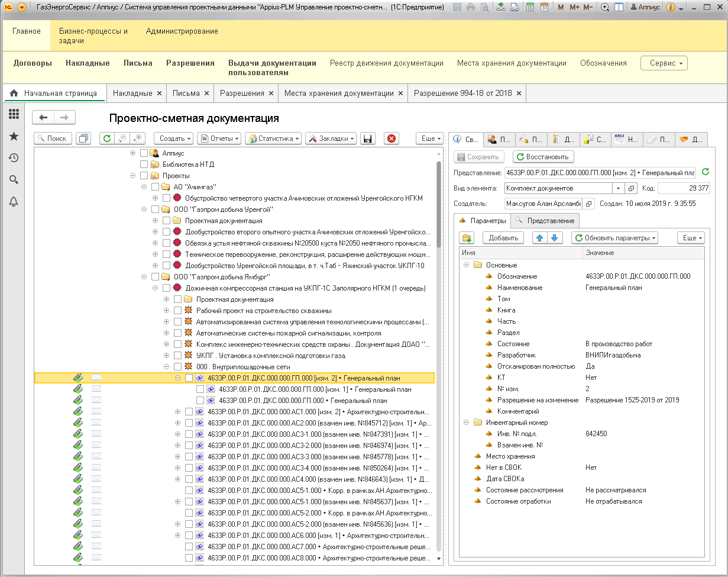728x577 pixels.
Task: Click open-element icon next to Вид элемента
Action: [x=631, y=188]
